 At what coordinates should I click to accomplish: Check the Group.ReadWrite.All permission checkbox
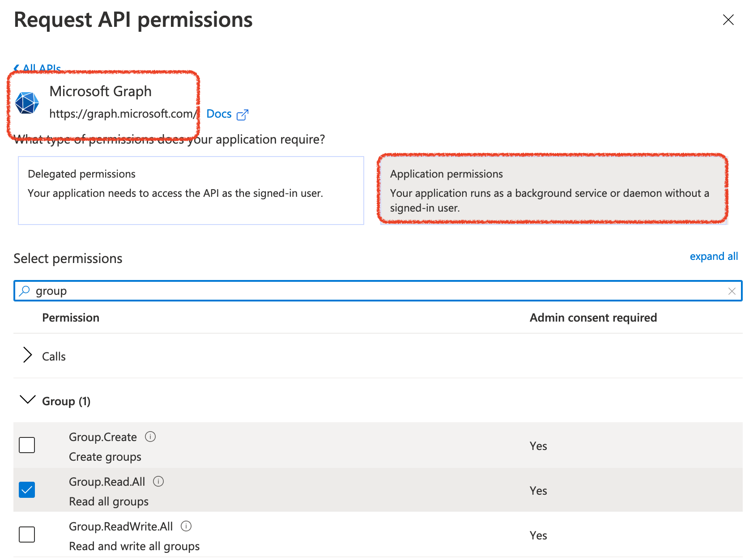(27, 535)
